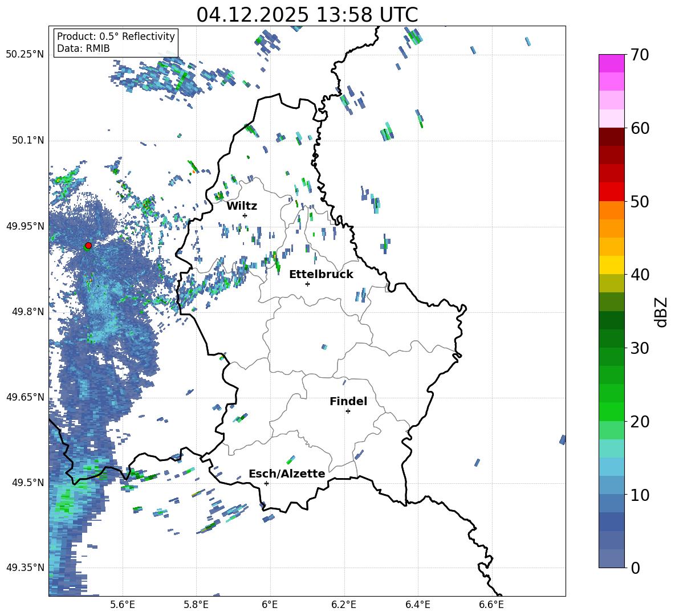Click the colorbar tick value 20

point(640,422)
